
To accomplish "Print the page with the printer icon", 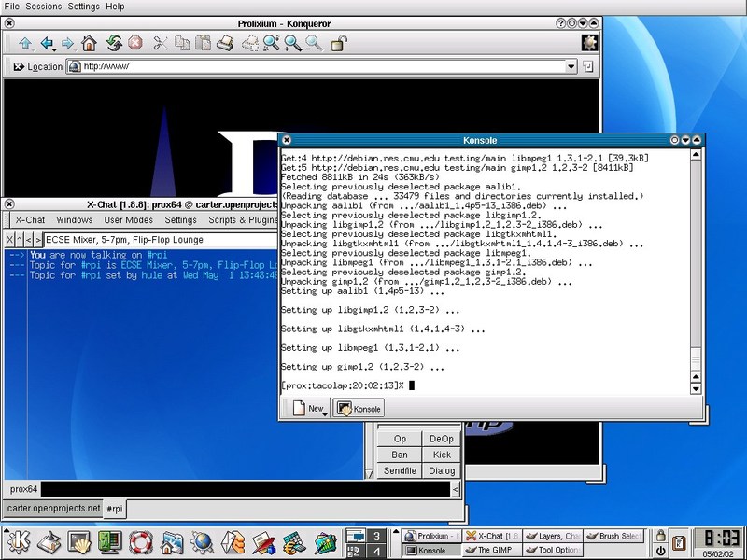I will click(225, 43).
